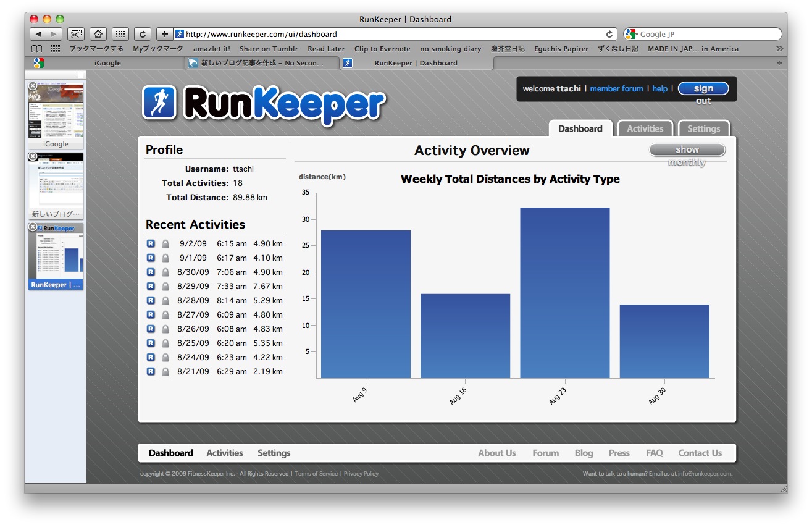812x530 pixels.
Task: Click the lock icon for the 8/27/09 activity
Action: [165, 314]
